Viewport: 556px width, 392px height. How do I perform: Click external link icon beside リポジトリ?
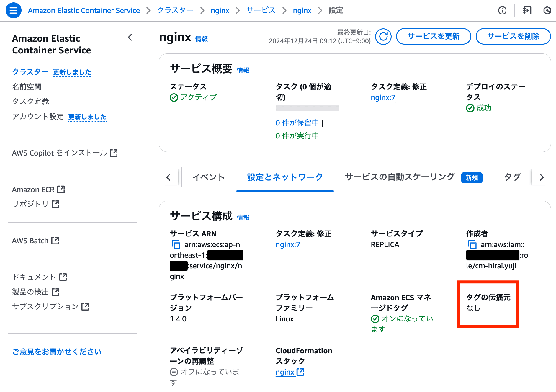click(x=56, y=204)
